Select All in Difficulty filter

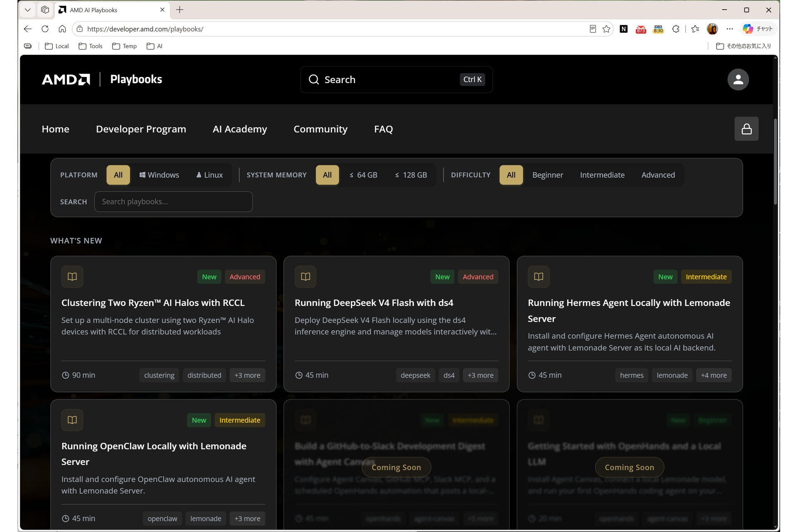click(x=511, y=175)
